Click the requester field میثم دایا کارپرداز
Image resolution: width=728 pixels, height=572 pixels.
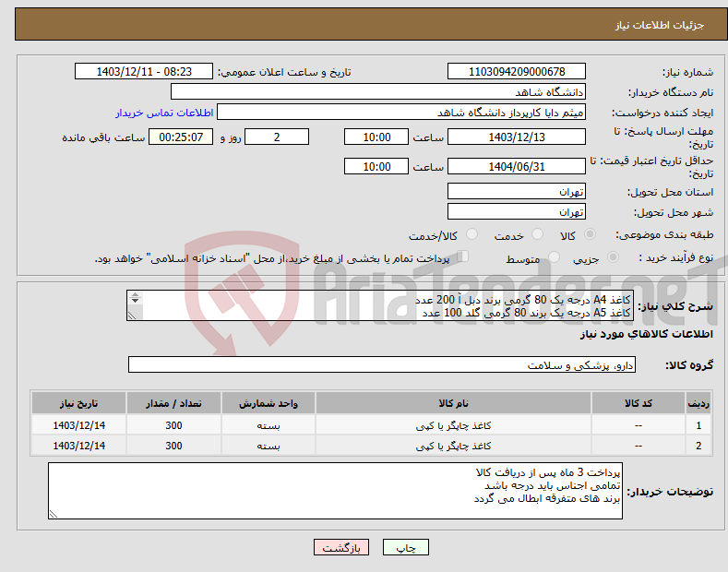tap(401, 113)
